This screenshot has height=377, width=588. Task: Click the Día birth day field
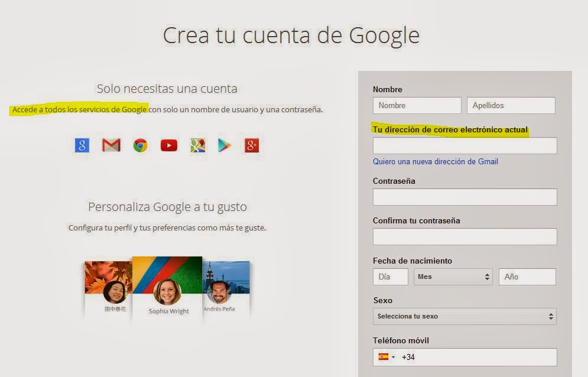(x=391, y=277)
